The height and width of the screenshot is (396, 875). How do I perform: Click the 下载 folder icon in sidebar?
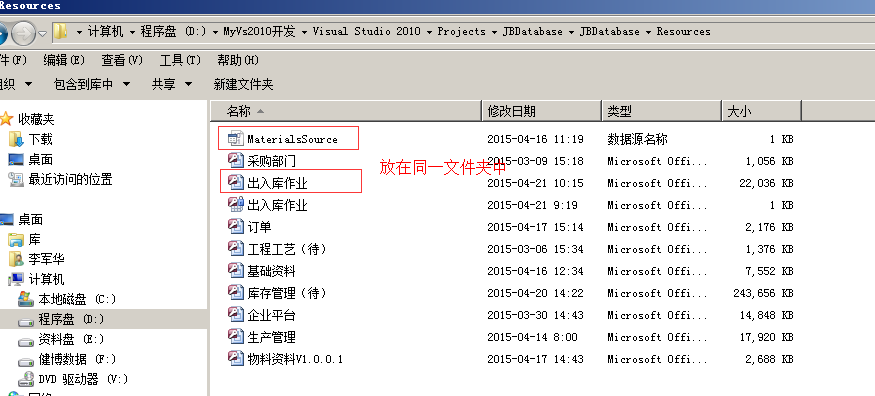coord(16,139)
